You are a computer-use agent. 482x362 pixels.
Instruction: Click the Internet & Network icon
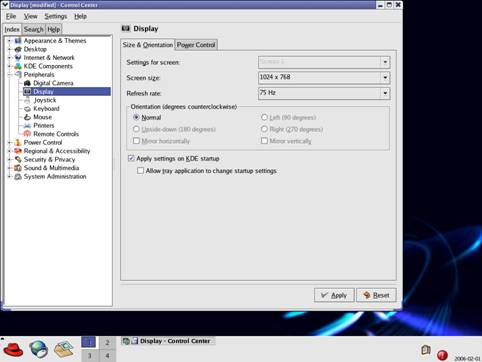[18, 58]
